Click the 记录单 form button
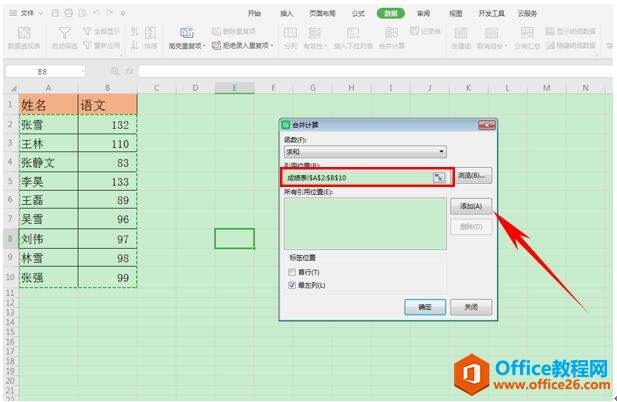 pyautogui.click(x=425, y=31)
